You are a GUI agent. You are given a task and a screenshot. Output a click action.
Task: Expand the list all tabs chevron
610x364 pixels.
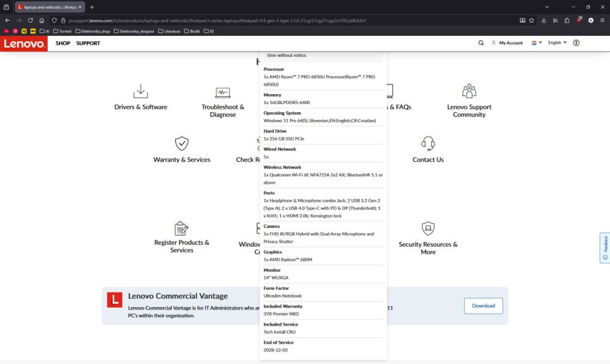click(547, 7)
